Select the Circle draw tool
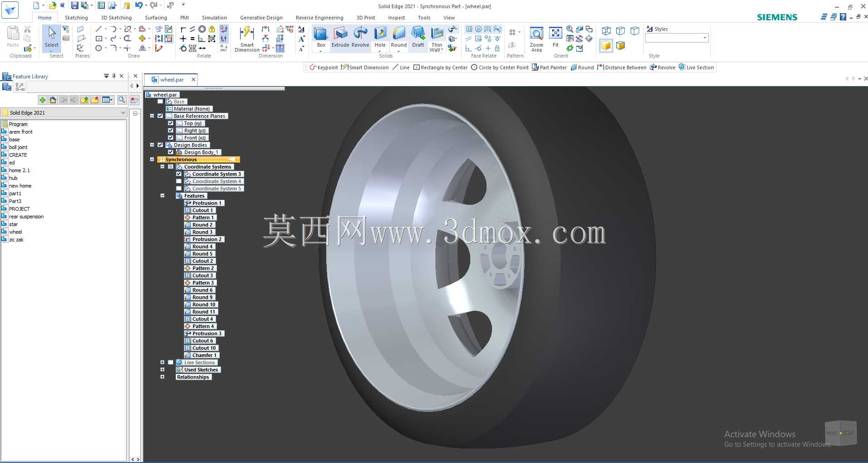 tap(98, 48)
